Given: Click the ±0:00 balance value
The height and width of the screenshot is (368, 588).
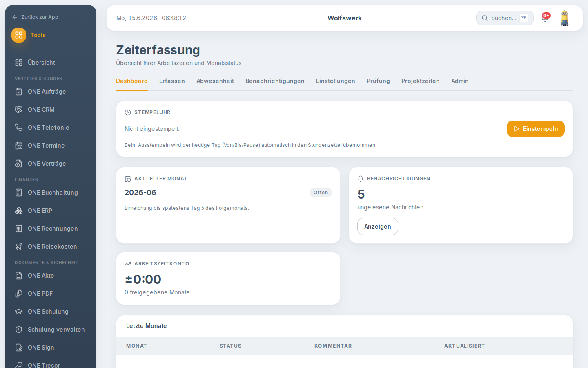Looking at the screenshot, I should click(x=143, y=279).
